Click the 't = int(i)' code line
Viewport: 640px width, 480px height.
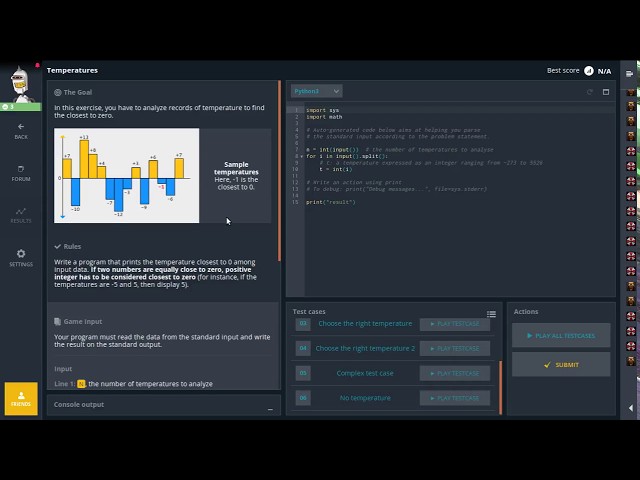(336, 169)
